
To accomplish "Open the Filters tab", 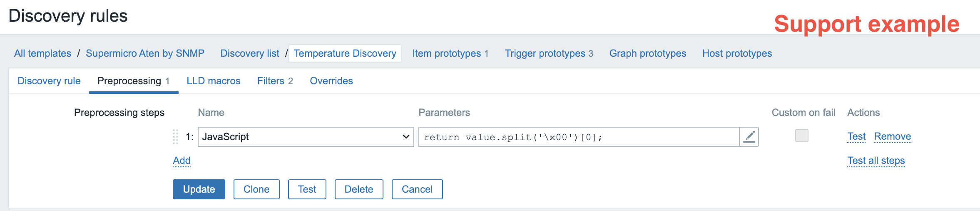I will [275, 81].
